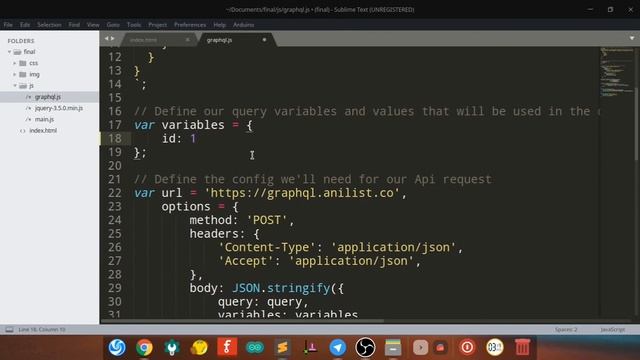Click 'Content-Type' key on line 26

click(x=267, y=247)
